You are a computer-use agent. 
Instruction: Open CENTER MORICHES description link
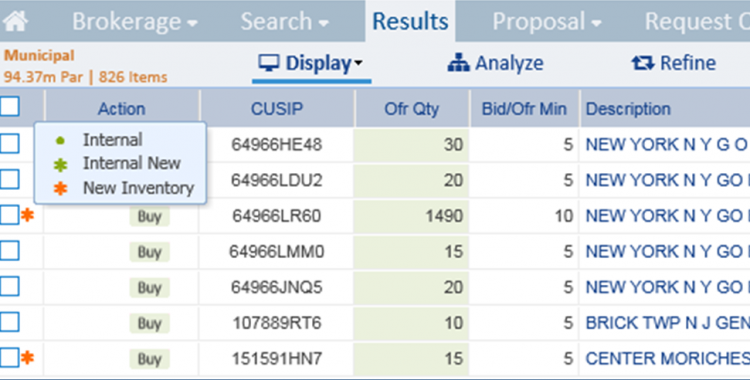coord(668,358)
